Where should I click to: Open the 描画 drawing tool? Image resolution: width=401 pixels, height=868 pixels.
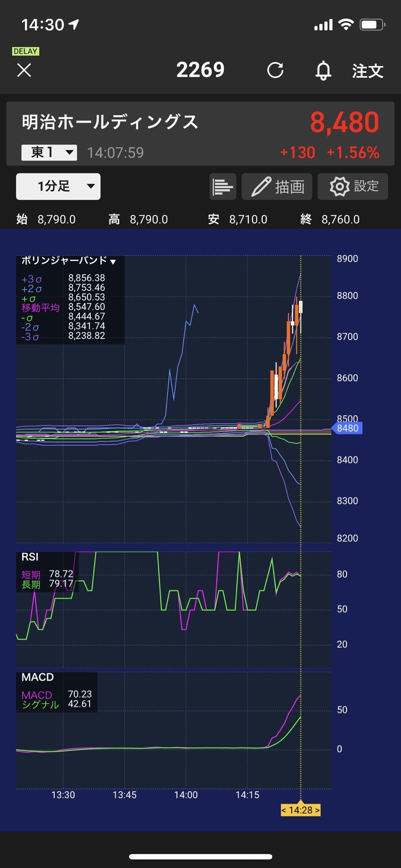click(x=277, y=186)
